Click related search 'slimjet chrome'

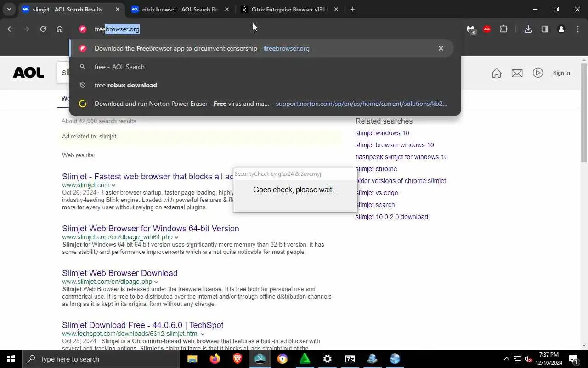[377, 169]
